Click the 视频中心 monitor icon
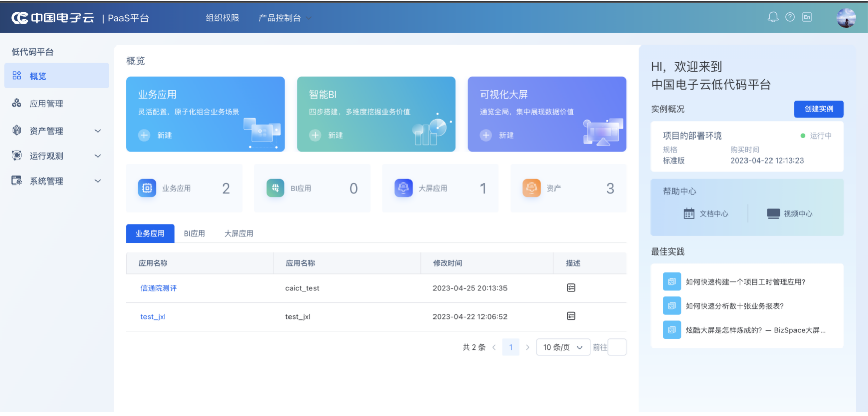The image size is (868, 416). (x=773, y=214)
